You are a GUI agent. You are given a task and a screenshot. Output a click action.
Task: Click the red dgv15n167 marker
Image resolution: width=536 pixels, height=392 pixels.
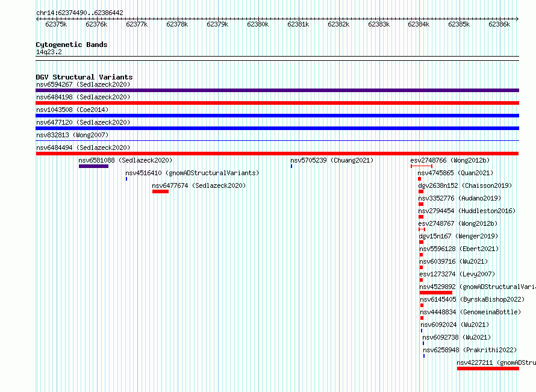coord(422,242)
